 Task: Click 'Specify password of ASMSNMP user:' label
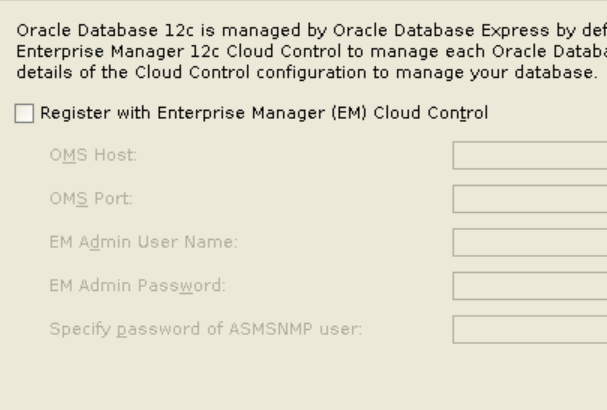tap(206, 329)
